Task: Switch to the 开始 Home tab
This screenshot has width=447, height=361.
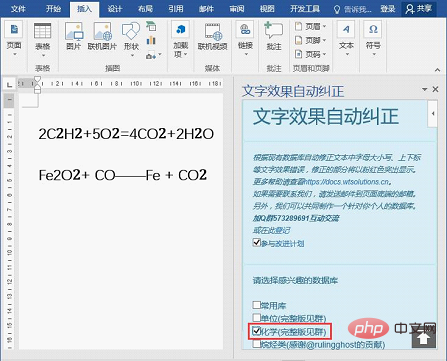Action: click(53, 9)
